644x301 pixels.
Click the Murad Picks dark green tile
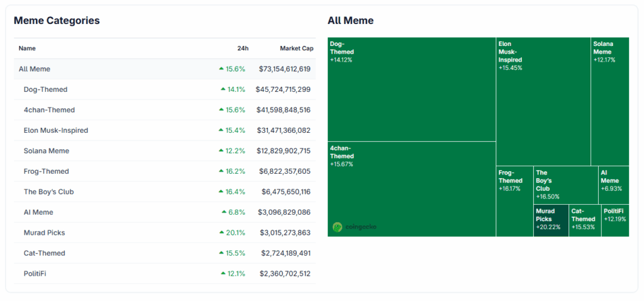(x=550, y=220)
